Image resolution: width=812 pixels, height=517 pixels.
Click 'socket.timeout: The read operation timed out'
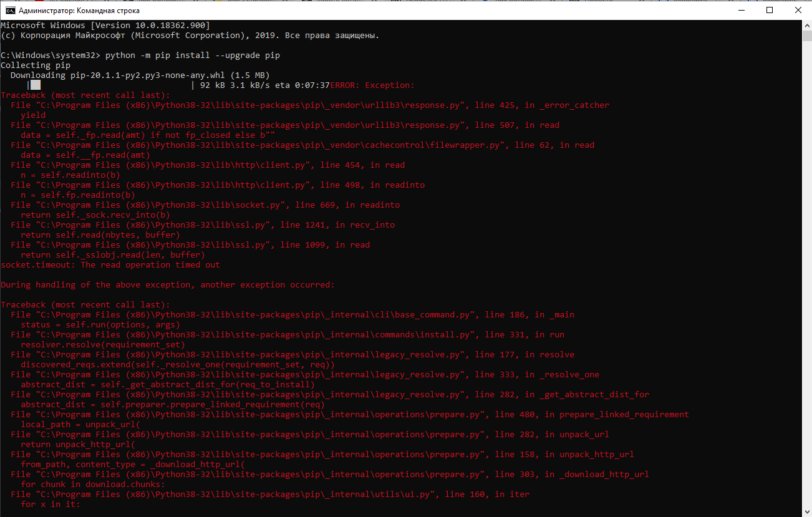[x=110, y=265]
